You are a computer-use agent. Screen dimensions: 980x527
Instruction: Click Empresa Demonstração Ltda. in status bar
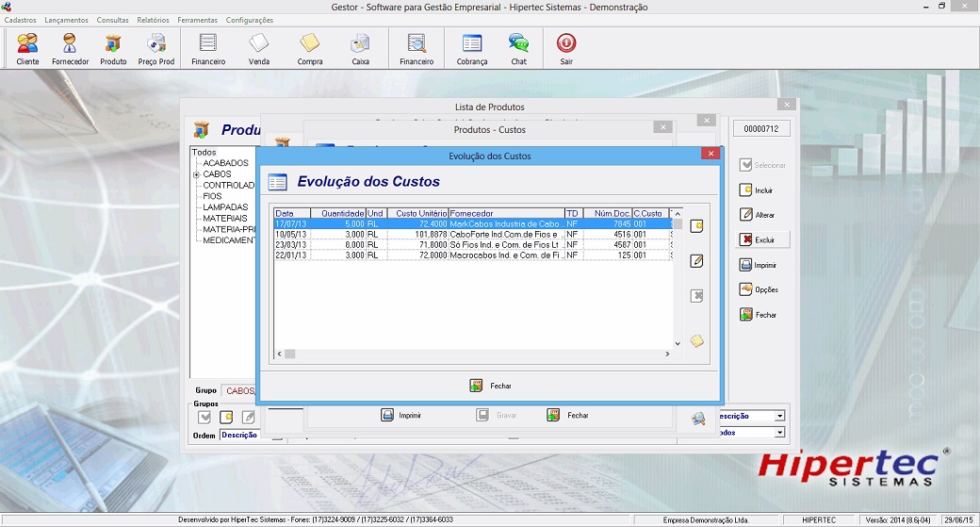point(706,520)
